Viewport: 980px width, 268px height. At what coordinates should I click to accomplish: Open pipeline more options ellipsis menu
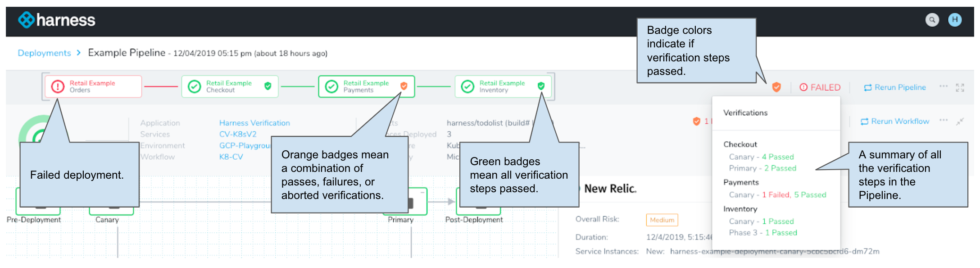[943, 86]
